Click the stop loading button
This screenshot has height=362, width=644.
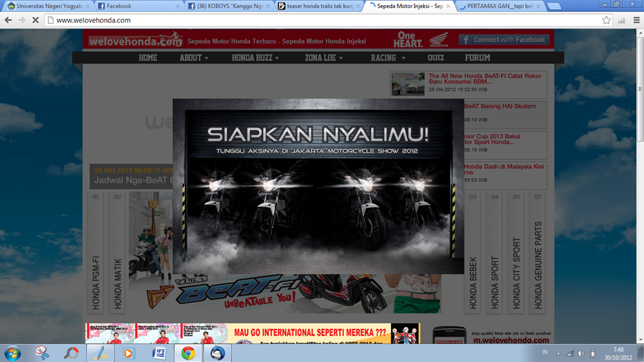coord(35,20)
